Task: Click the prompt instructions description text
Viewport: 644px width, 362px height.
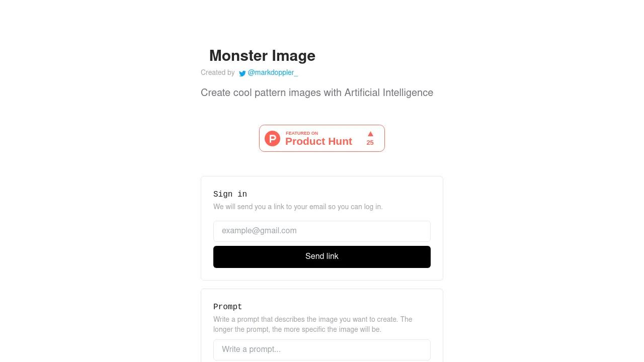Action: click(x=313, y=325)
